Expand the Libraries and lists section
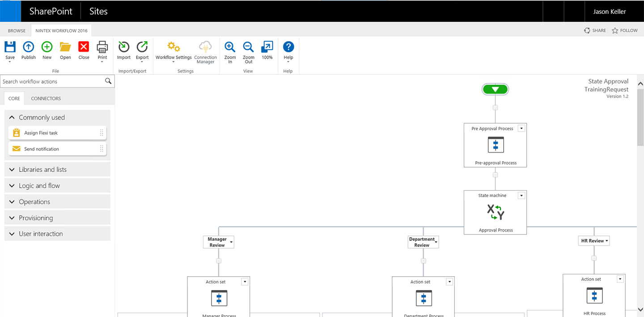The height and width of the screenshot is (317, 644). pos(57,169)
